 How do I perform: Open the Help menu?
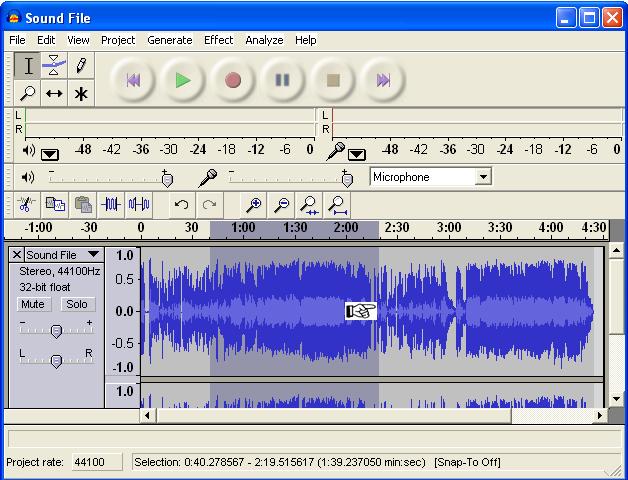(x=306, y=40)
